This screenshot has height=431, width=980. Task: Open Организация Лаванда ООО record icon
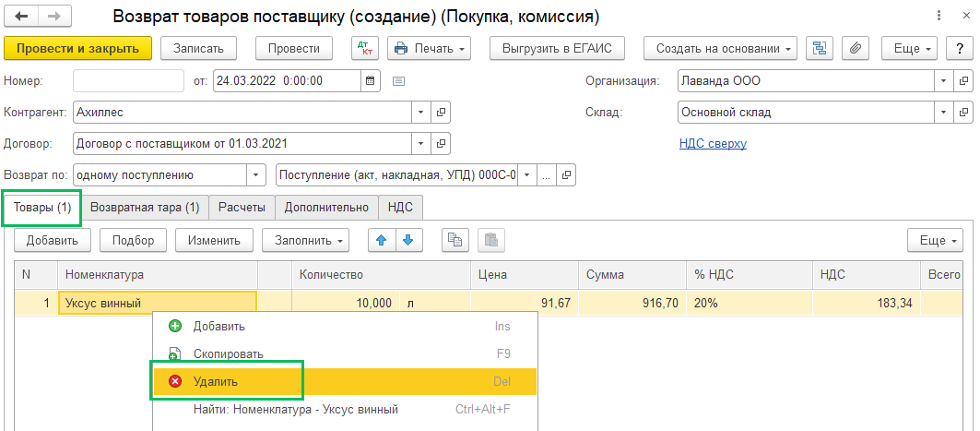coord(963,80)
